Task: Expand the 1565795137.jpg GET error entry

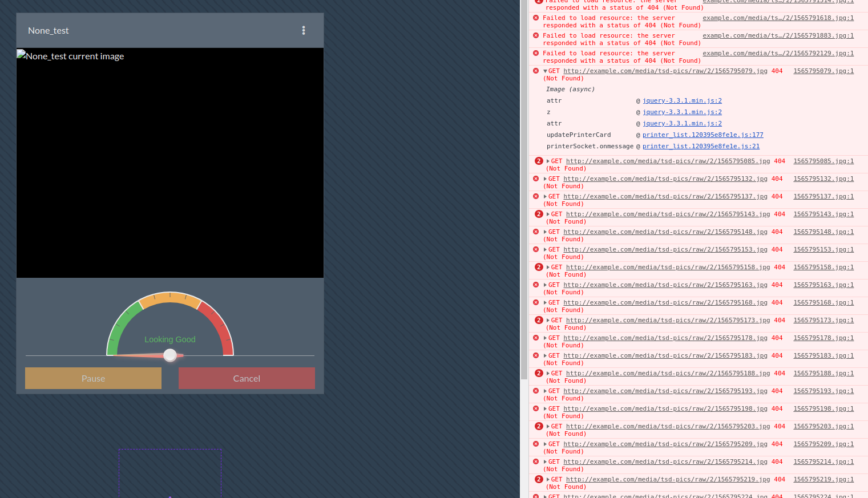Action: pos(545,196)
